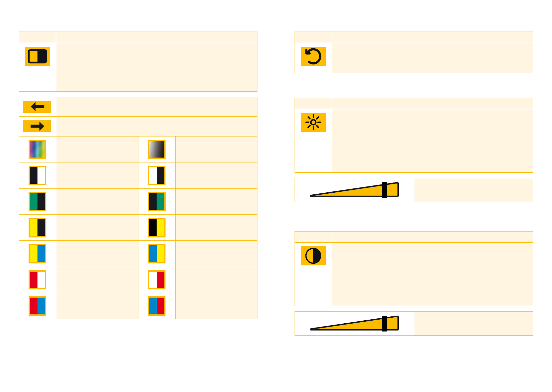Viewport: 552px width, 392px height.
Task: Pick the black and green swatch
Action: coord(157,202)
